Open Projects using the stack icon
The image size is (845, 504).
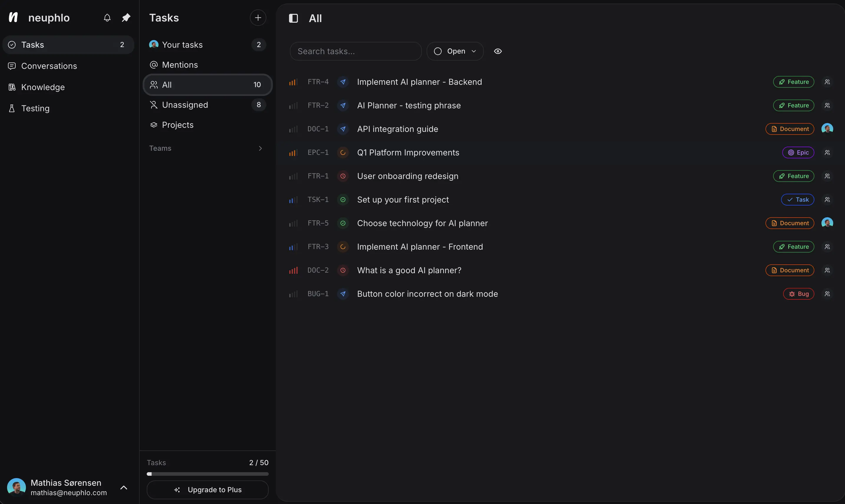[154, 125]
